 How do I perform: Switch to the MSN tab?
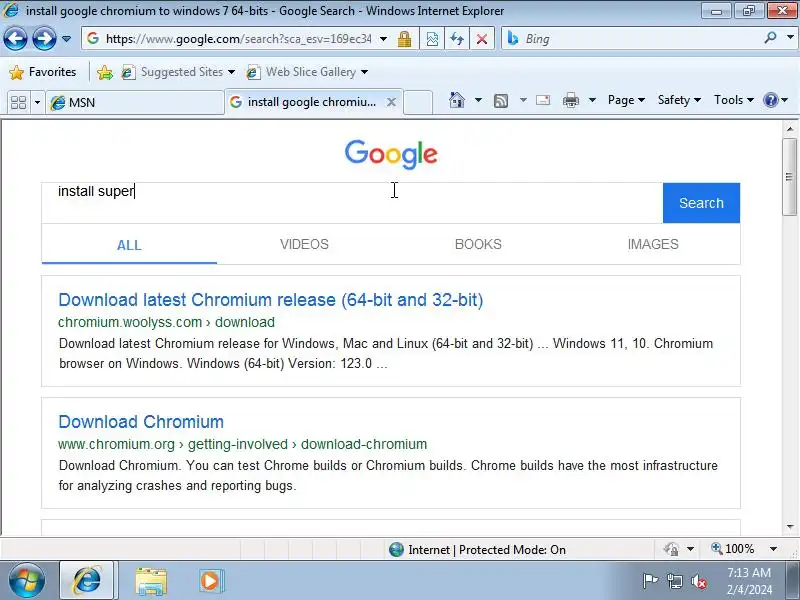pyautogui.click(x=135, y=103)
